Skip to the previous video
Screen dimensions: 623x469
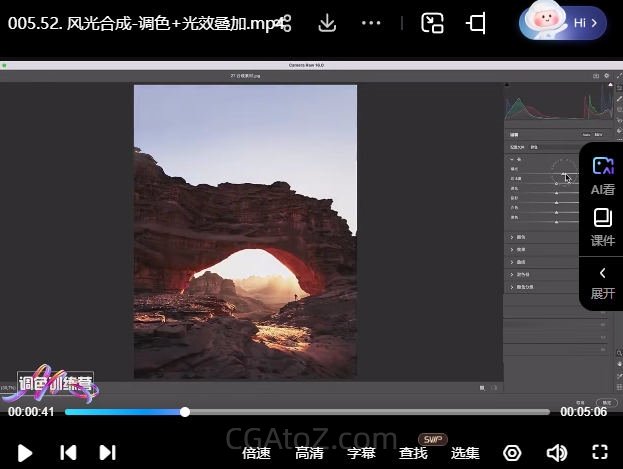point(68,452)
